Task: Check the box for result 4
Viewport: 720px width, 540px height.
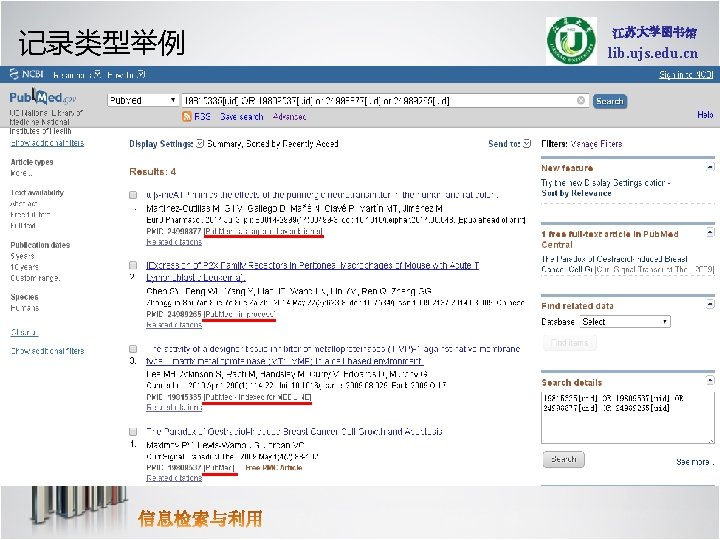Action: click(133, 432)
